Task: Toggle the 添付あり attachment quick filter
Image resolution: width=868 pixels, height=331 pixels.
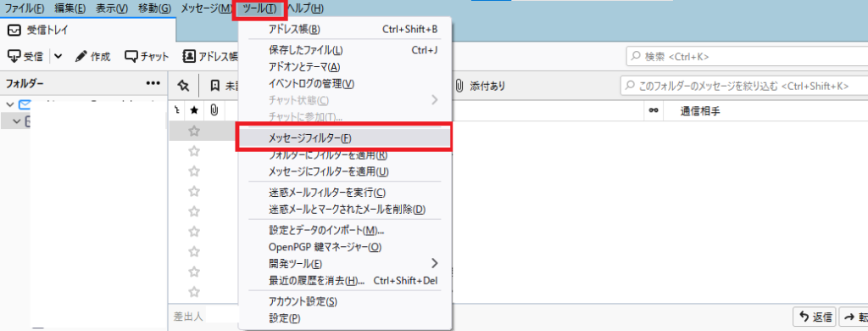Action: pos(480,86)
